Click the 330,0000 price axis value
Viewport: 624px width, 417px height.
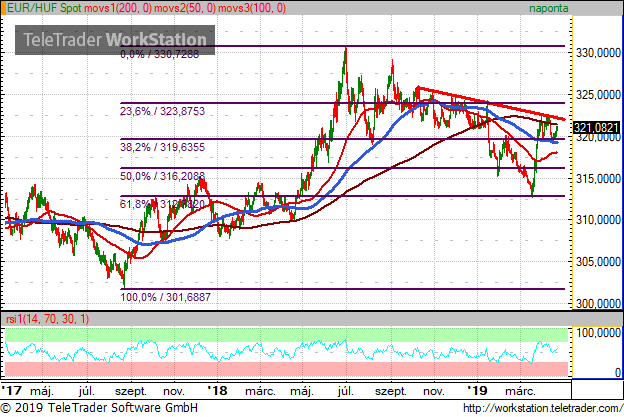599,53
